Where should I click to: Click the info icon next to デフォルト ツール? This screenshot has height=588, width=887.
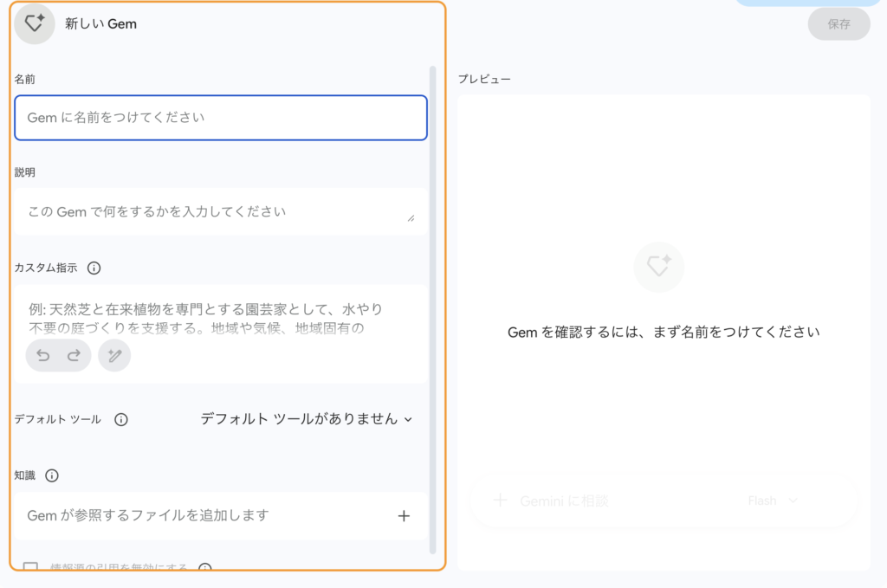(x=121, y=419)
